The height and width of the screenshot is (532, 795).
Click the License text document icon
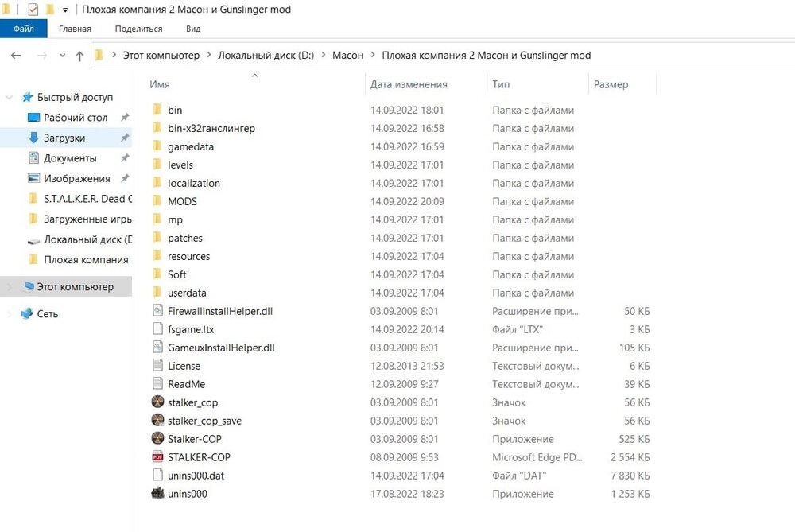(157, 365)
